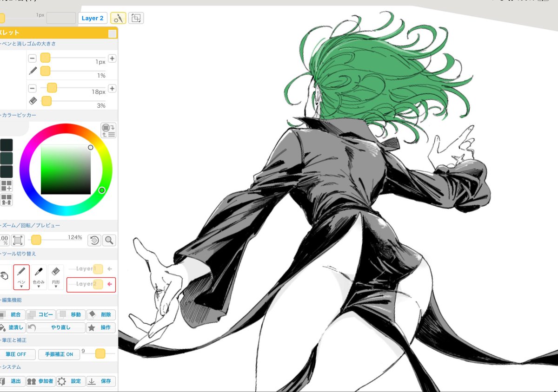Increase pen size with the plus button
The image size is (558, 392).
pyautogui.click(x=112, y=59)
